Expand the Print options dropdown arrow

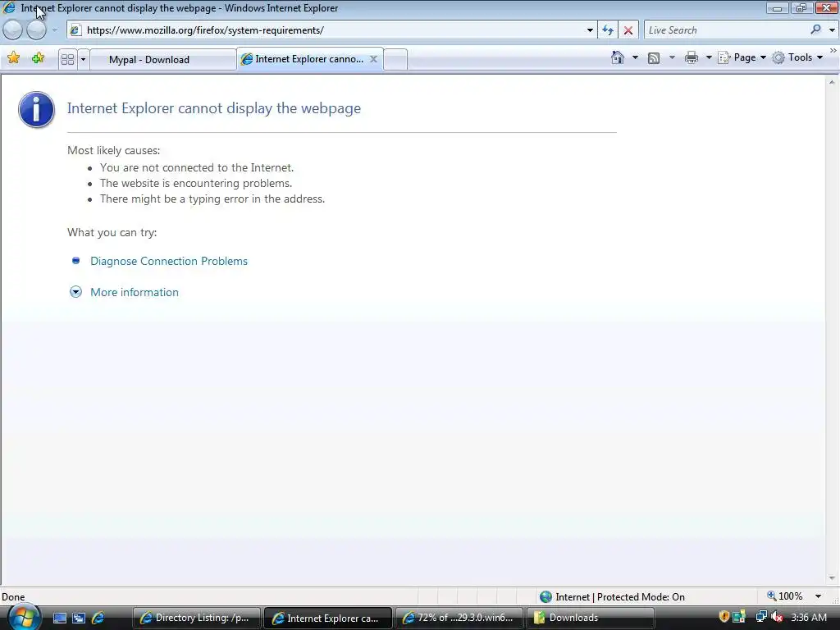click(x=708, y=57)
